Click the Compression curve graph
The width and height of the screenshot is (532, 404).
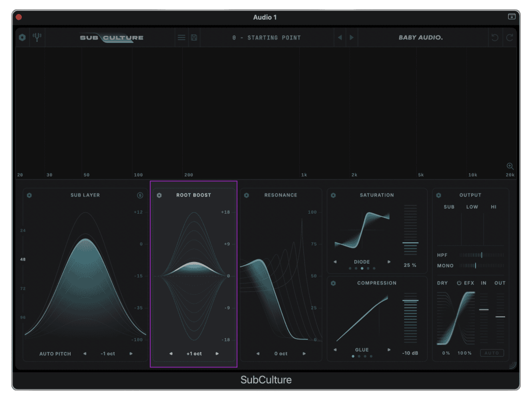[x=362, y=318]
